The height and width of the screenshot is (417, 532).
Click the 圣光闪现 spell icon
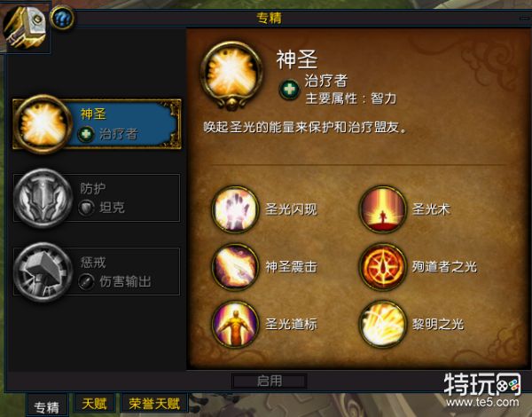[x=235, y=209]
